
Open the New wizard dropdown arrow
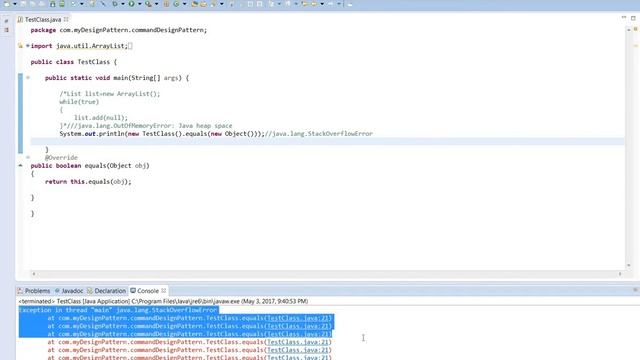tap(15, 4)
